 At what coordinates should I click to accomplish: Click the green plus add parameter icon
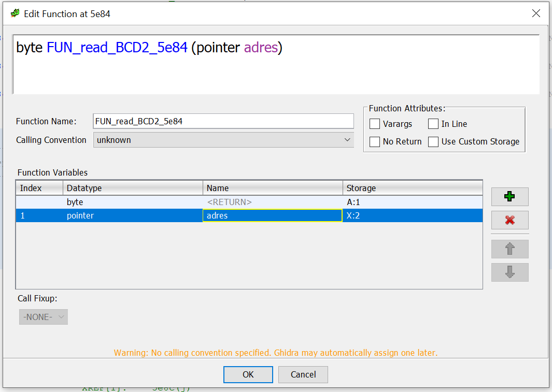[509, 197]
